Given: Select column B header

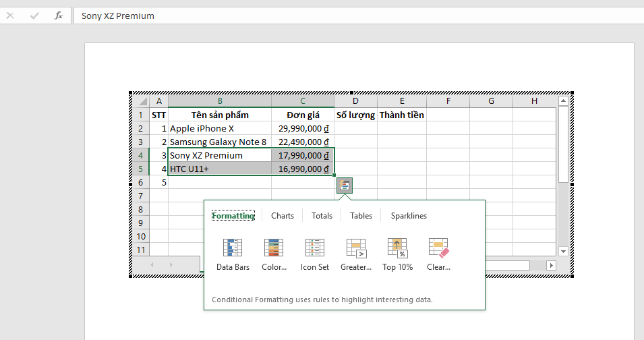Looking at the screenshot, I should (220, 101).
